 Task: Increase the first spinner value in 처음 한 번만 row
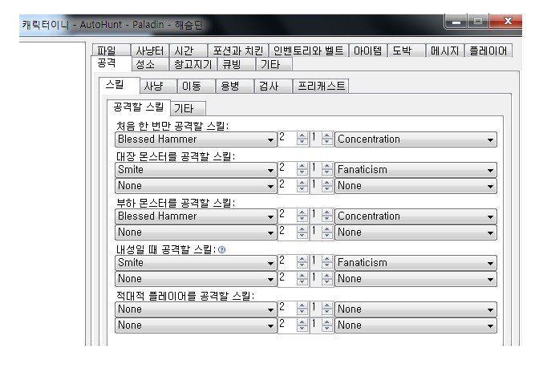302,136
